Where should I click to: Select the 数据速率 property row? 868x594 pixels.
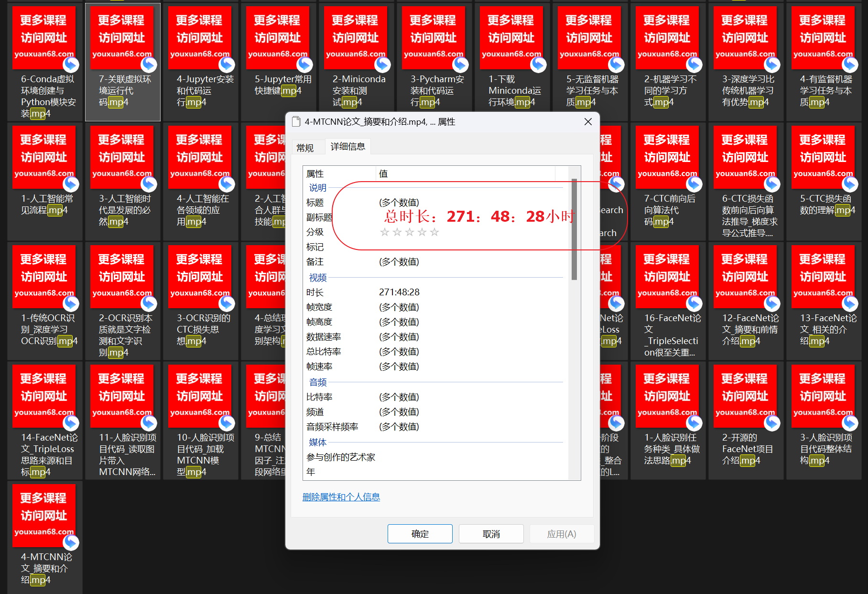coord(435,336)
